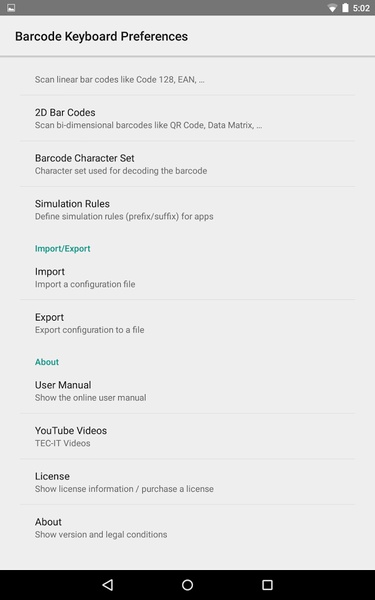
Task: Tap the Android home circle icon
Action: pyautogui.click(x=188, y=585)
